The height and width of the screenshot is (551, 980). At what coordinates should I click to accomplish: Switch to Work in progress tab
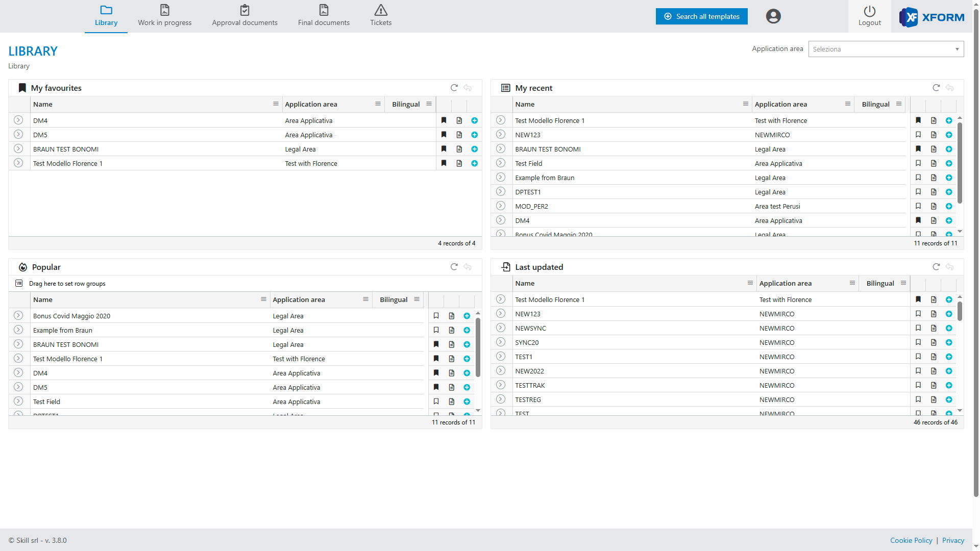point(165,16)
